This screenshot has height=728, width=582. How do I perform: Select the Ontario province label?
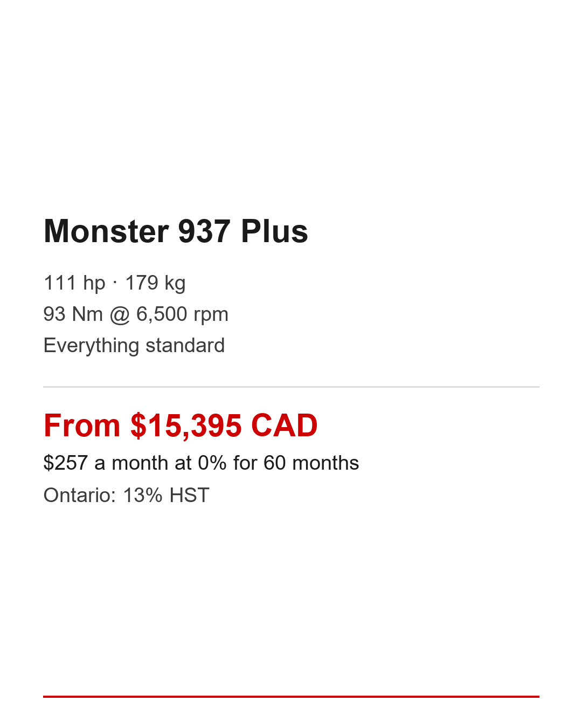pyautogui.click(x=79, y=495)
